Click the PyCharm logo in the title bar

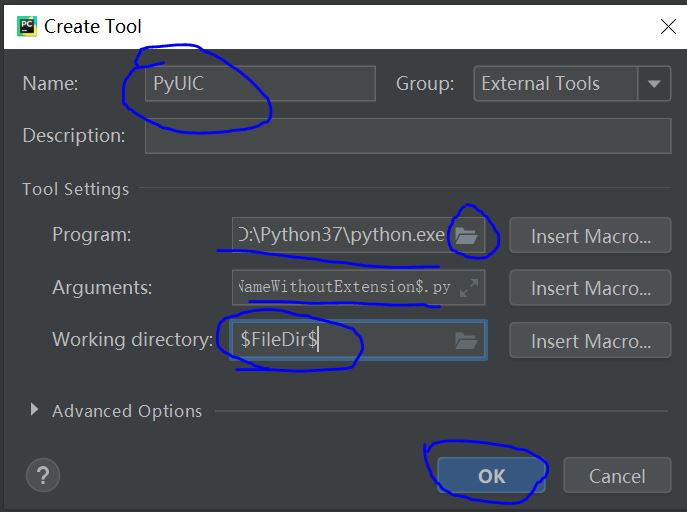[26, 26]
